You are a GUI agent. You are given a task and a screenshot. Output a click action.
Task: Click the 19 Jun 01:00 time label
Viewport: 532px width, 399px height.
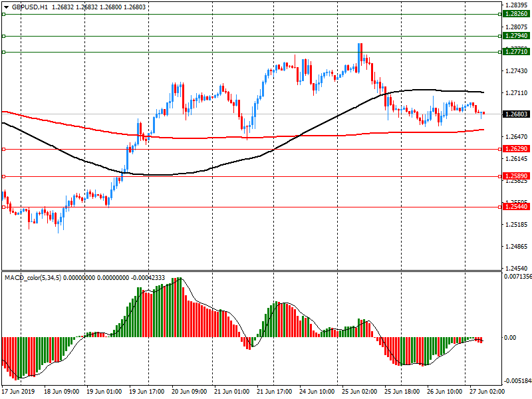104,391
